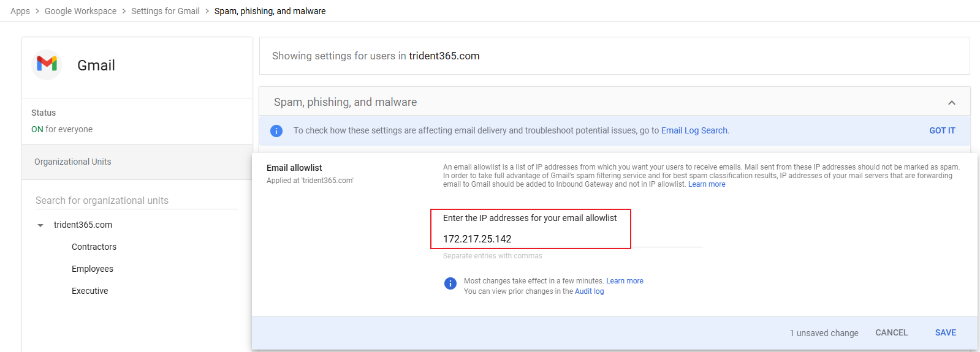The image size is (980, 352).
Task: Select trident365.com root organization
Action: click(83, 225)
